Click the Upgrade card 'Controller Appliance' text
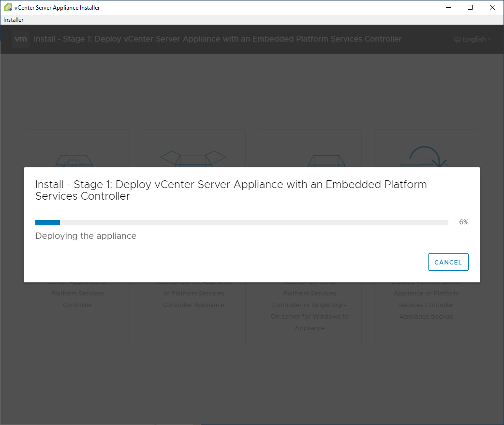The height and width of the screenshot is (425, 504). coord(193,305)
